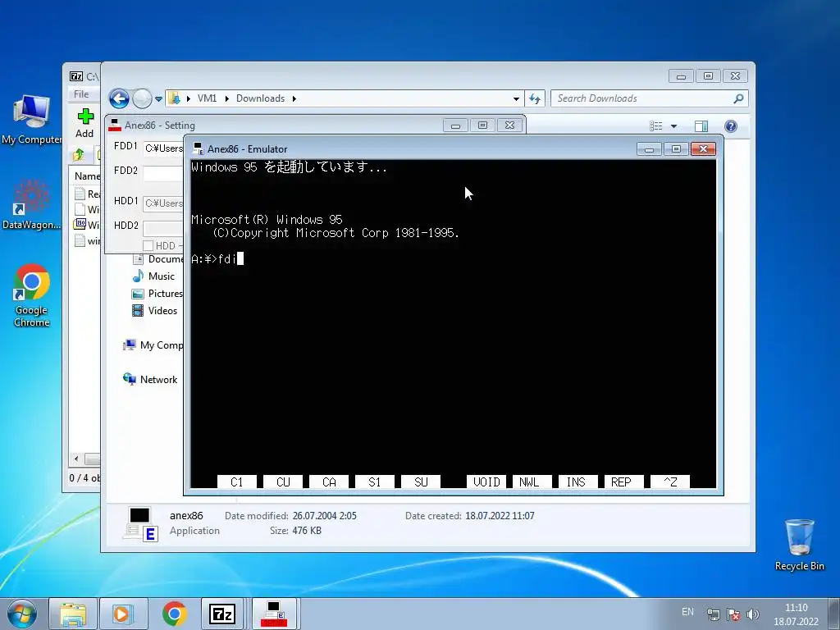
Task: Click ^Z function key in emulator
Action: tap(670, 482)
